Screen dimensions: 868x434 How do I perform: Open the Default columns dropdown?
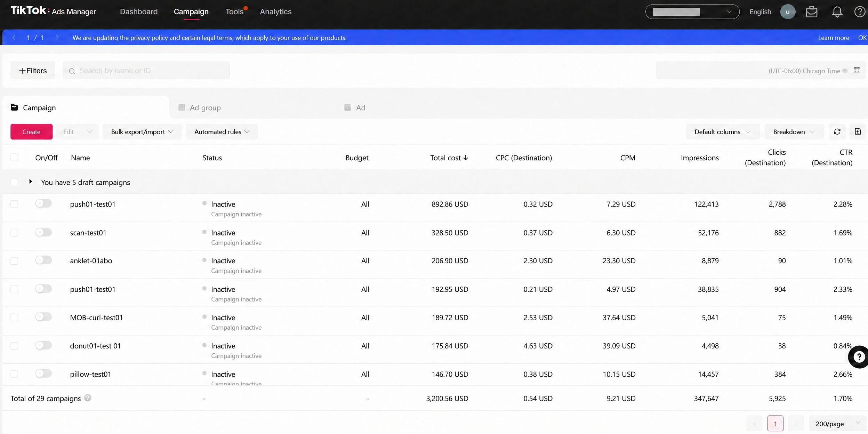click(723, 132)
